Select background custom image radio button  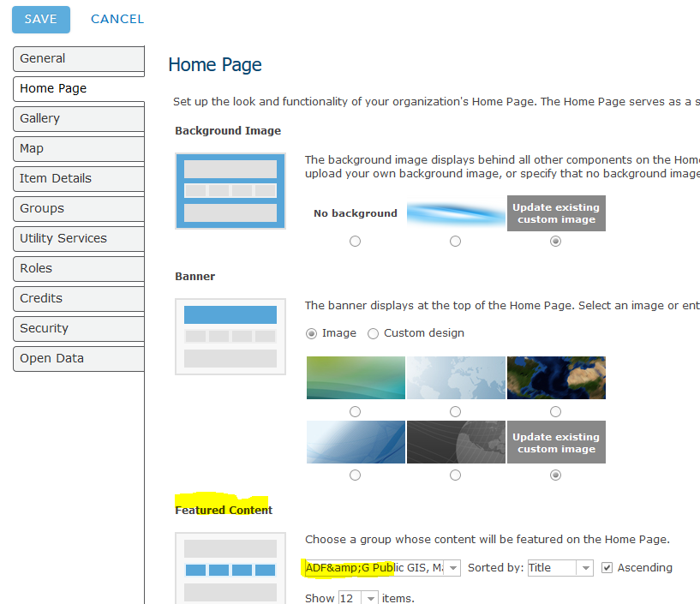tap(555, 241)
